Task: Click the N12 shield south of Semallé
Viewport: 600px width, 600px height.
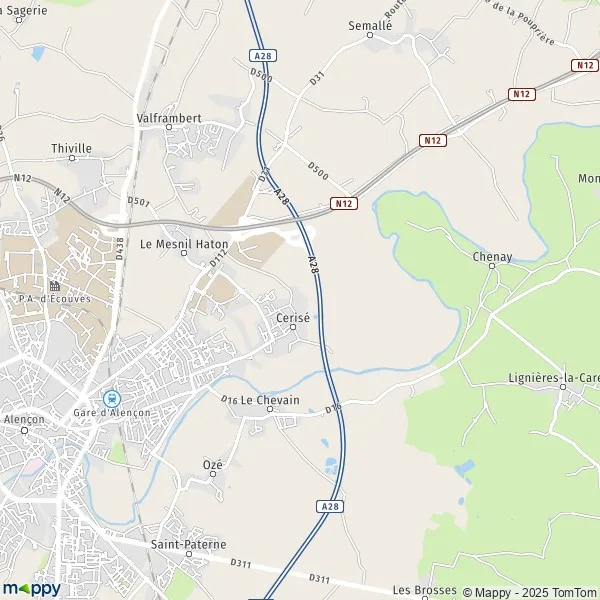Action: click(x=433, y=140)
